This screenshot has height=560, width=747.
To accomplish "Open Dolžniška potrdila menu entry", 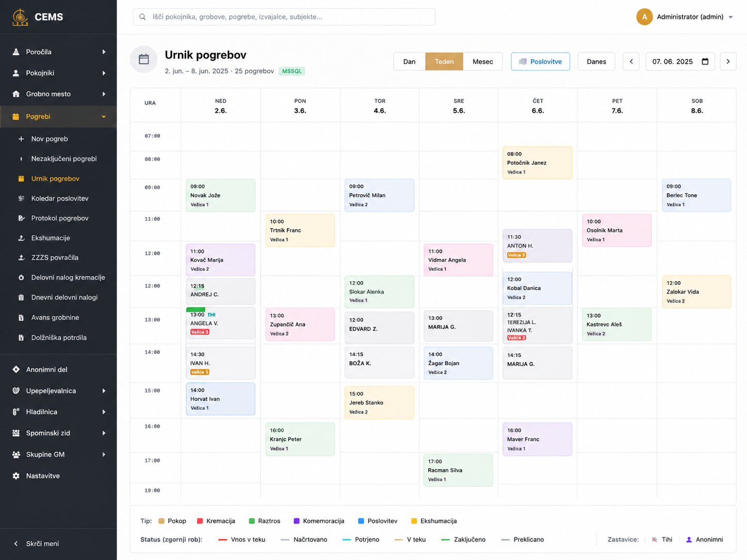I will (x=59, y=338).
